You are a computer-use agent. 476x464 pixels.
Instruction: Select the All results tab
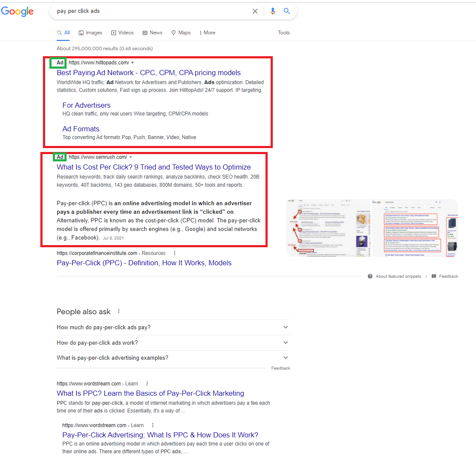click(x=64, y=33)
